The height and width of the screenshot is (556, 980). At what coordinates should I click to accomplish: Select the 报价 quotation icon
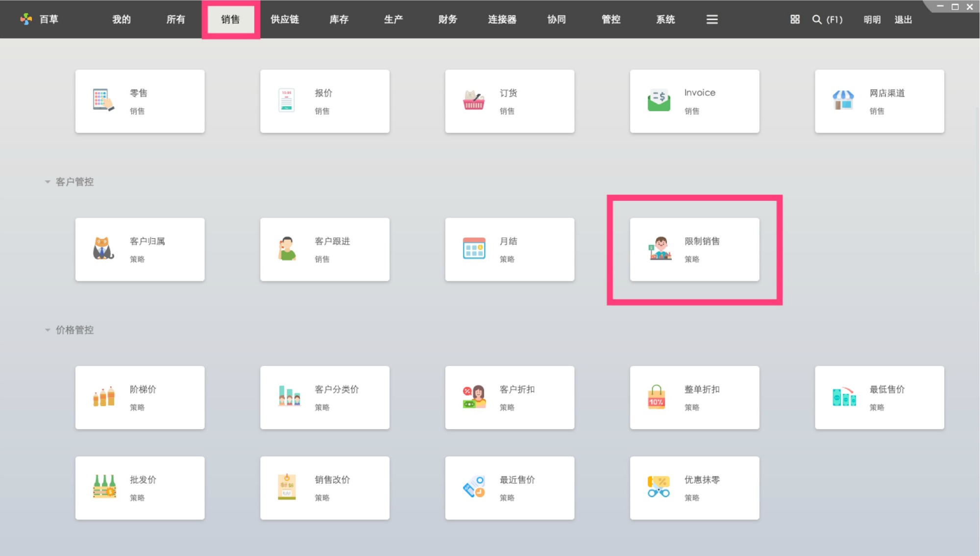pyautogui.click(x=287, y=100)
